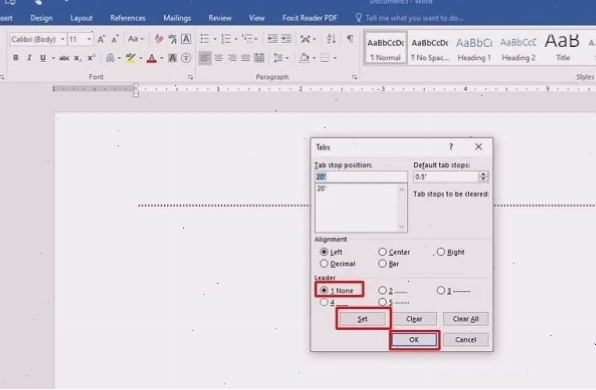
Task: Expand bullets dropdown arrow
Action: (215, 39)
